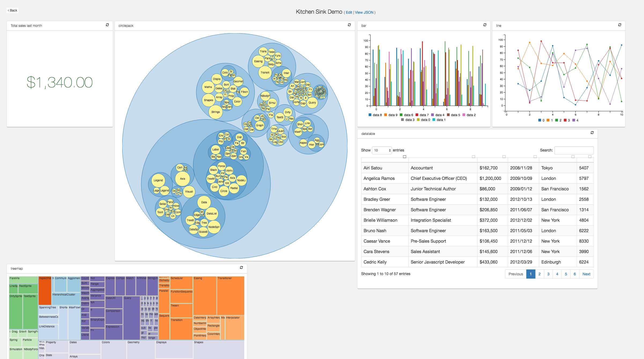
Task: Refresh the bar chart panel
Action: click(485, 25)
